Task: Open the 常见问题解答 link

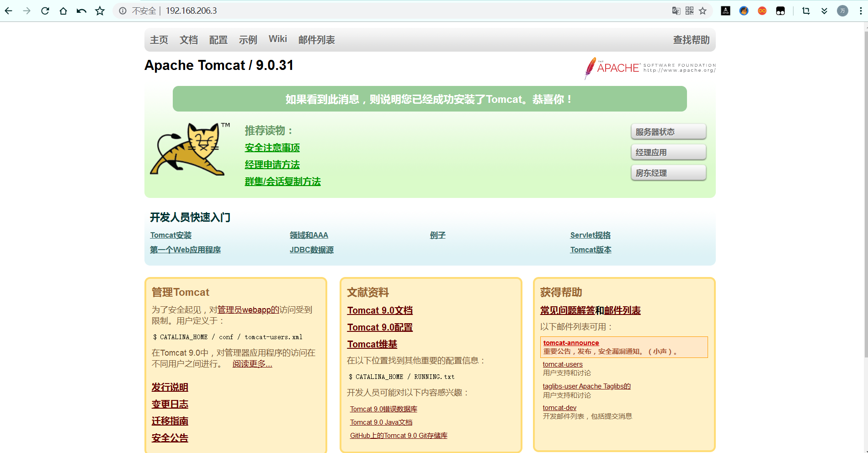Action: (x=568, y=310)
